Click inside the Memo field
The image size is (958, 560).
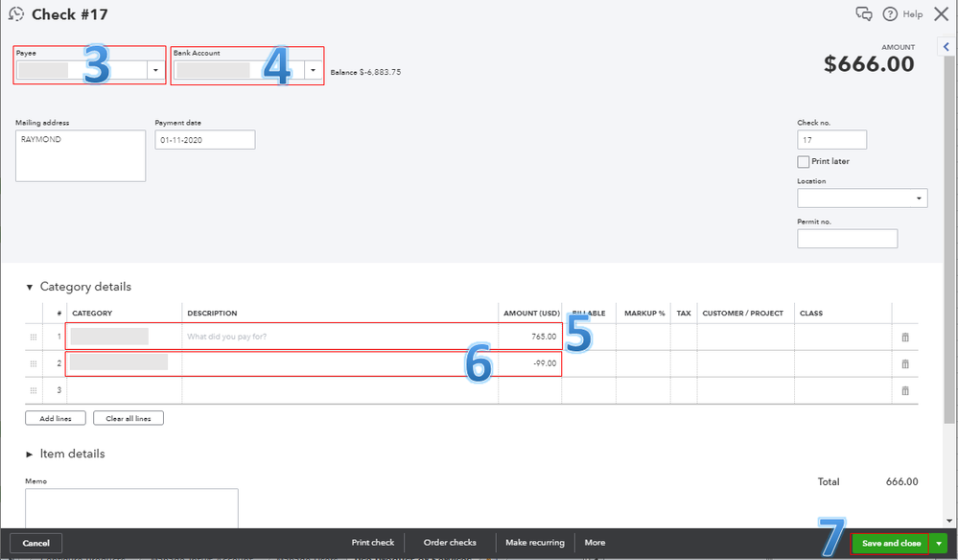point(130,508)
